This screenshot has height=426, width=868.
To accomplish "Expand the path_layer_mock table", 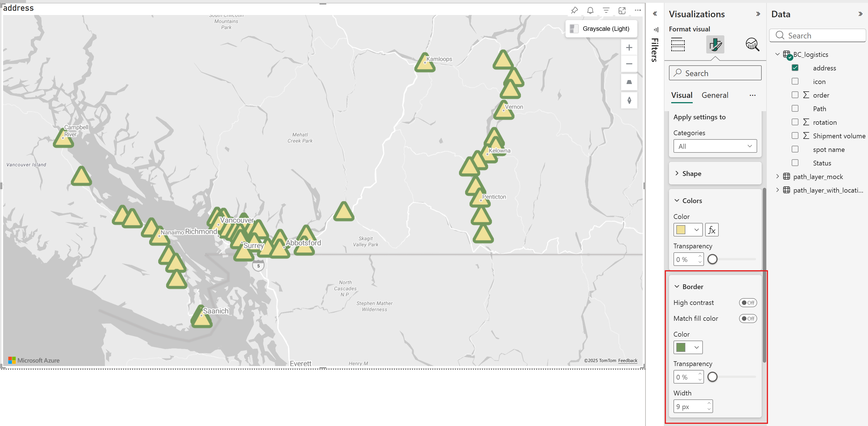I will pos(777,176).
